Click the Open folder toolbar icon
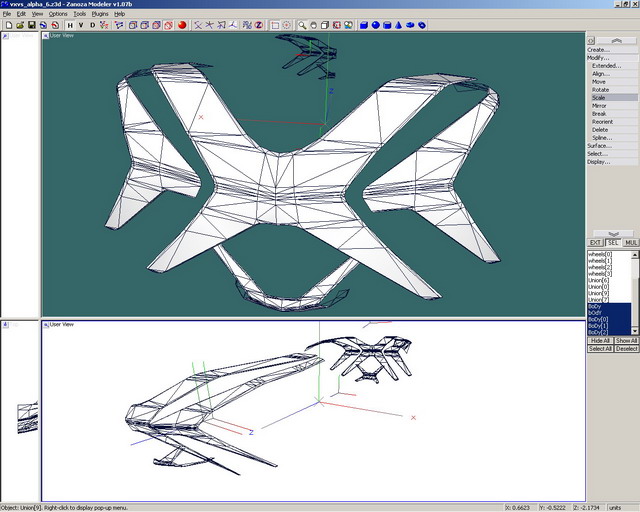This screenshot has width=640, height=512. 19,25
